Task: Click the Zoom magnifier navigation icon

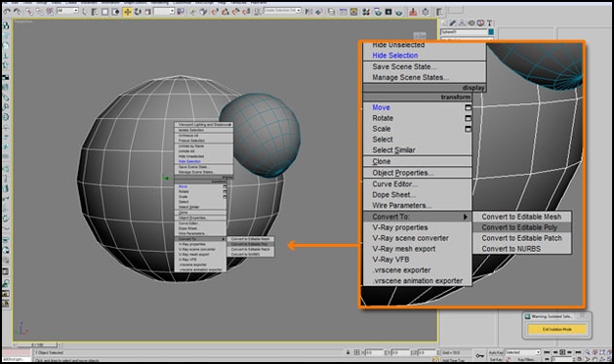Action: tap(587, 352)
